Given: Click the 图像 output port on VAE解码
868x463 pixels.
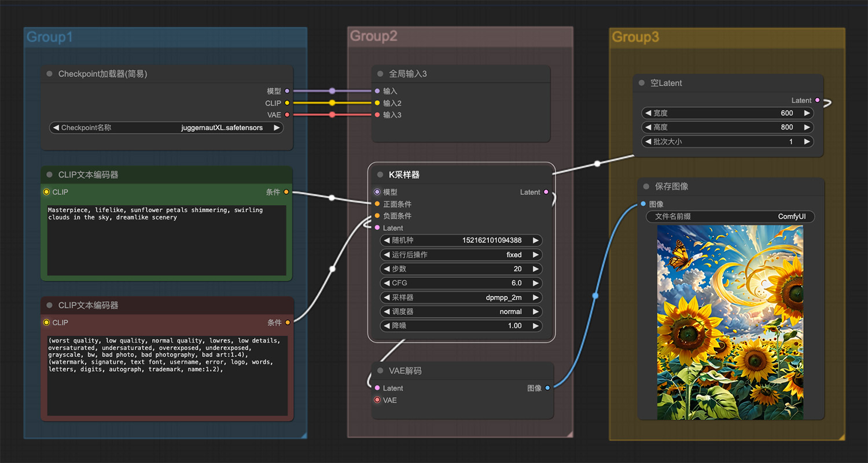Looking at the screenshot, I should coord(547,388).
